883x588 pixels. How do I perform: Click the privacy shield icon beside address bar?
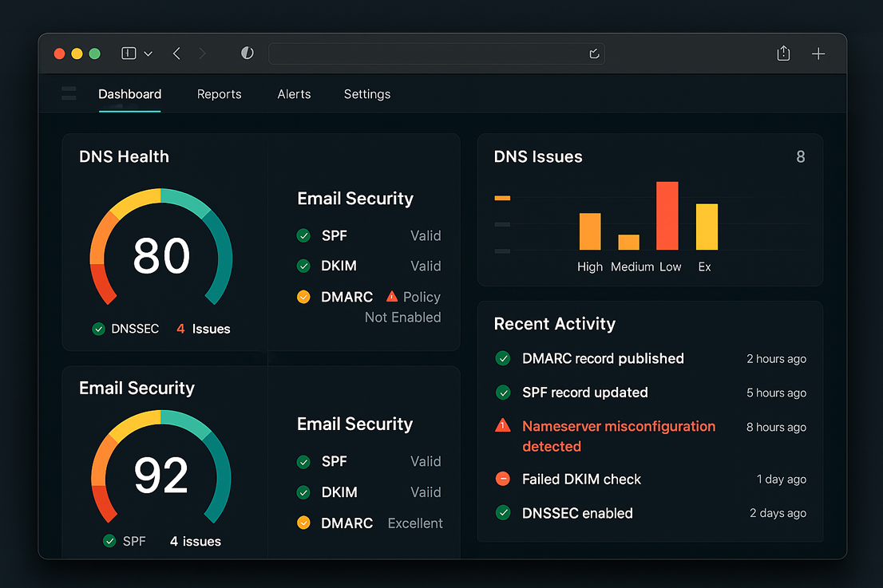(247, 53)
